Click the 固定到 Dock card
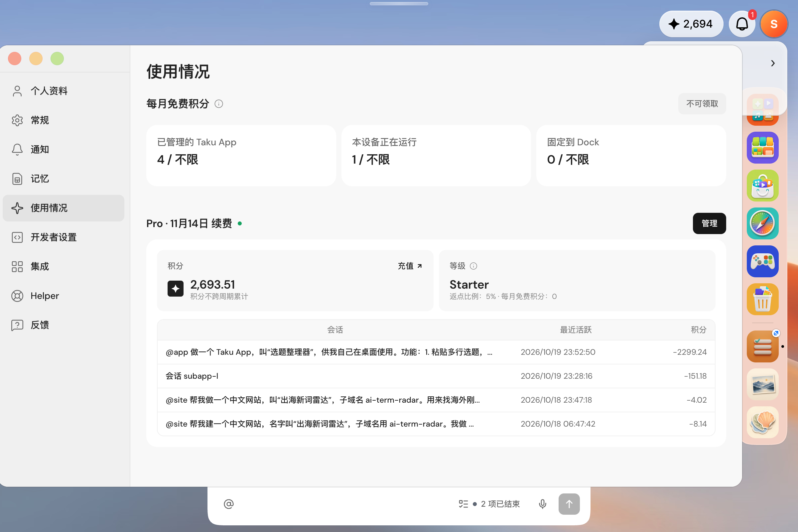The width and height of the screenshot is (798, 532). click(631, 155)
